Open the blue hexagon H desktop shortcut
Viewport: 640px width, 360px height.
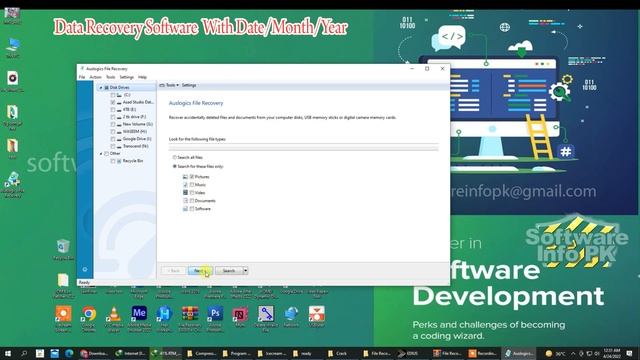[x=164, y=318]
